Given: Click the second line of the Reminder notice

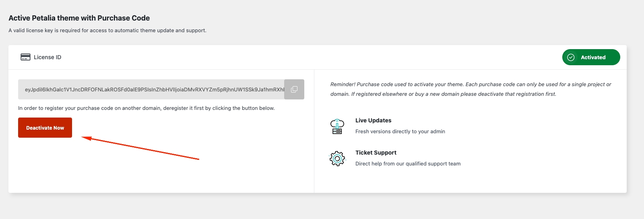Looking at the screenshot, I should coord(443,94).
